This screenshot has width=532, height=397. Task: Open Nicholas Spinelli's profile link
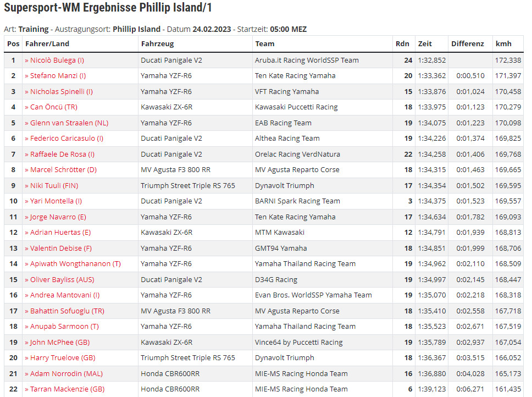(61, 91)
